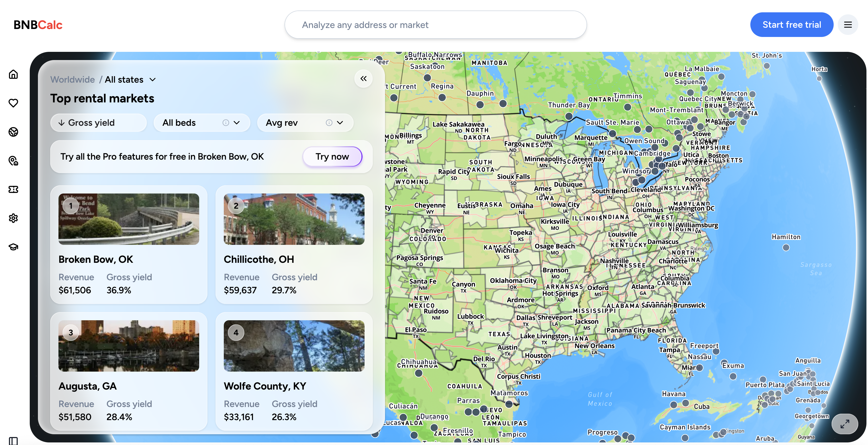Select the Augusta, GA title
The width and height of the screenshot is (868, 445).
tap(88, 386)
